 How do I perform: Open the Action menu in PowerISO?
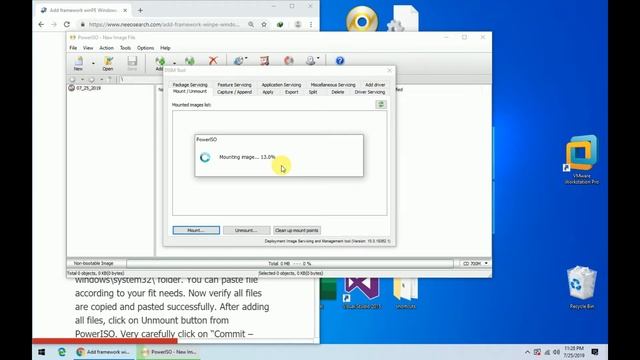click(x=107, y=48)
